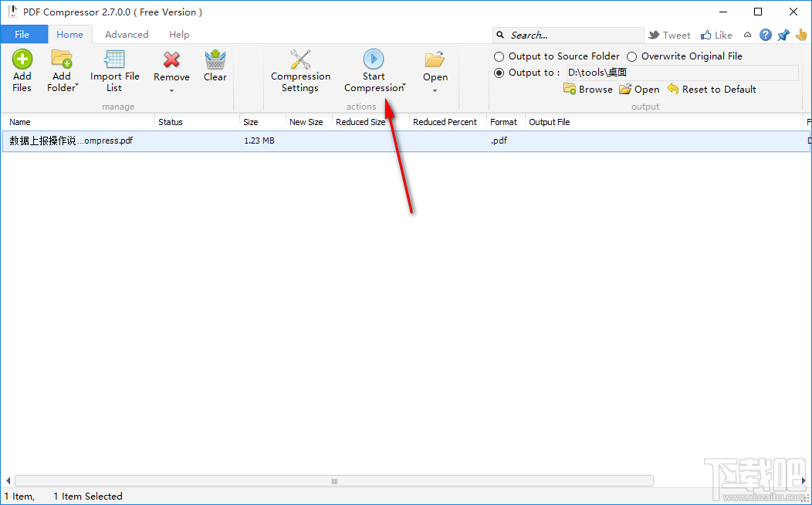Click the pointing hand icon

pyautogui.click(x=801, y=35)
